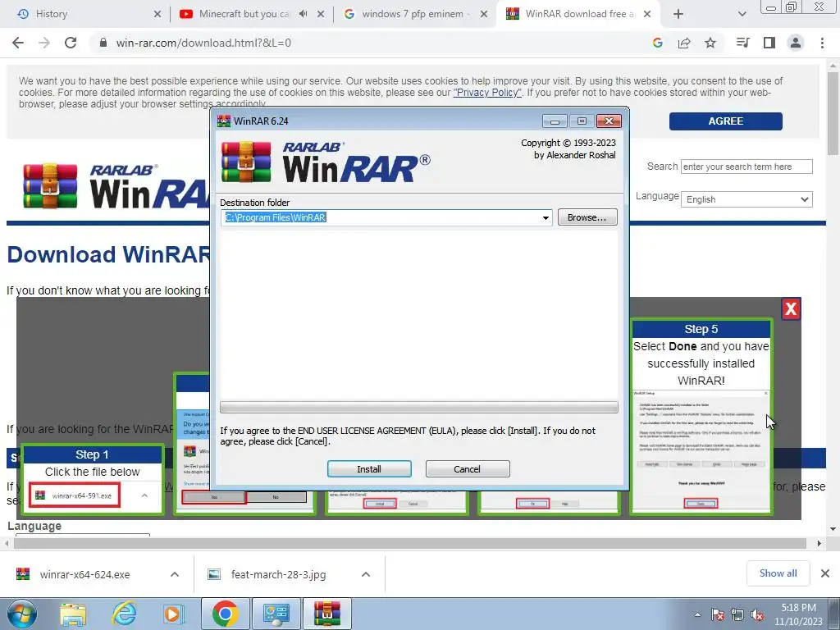Click the vertical page scrollbar thumb

click(x=833, y=112)
